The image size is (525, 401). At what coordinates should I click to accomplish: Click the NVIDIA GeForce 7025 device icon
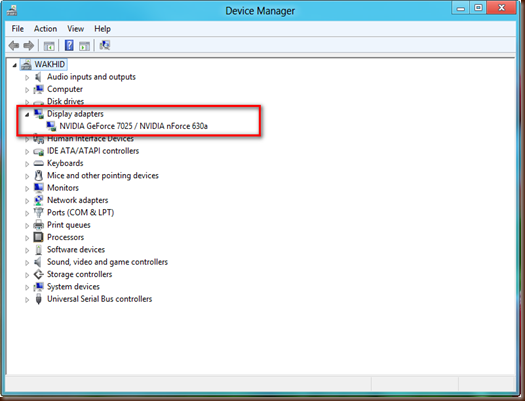[x=51, y=126]
